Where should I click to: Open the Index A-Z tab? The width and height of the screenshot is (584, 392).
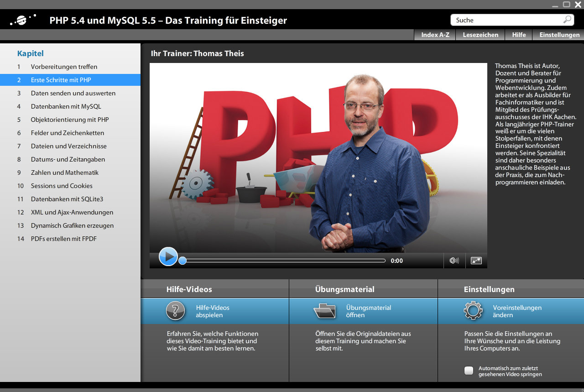(x=435, y=35)
